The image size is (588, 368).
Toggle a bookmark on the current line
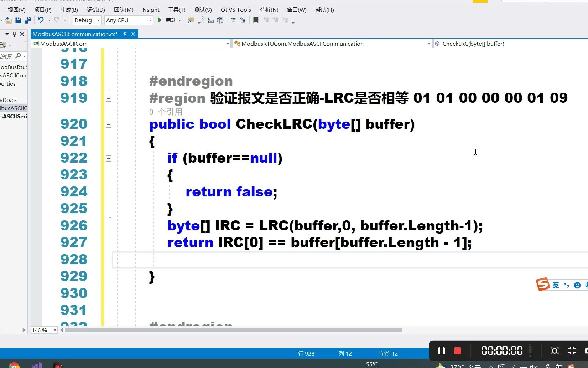[256, 20]
